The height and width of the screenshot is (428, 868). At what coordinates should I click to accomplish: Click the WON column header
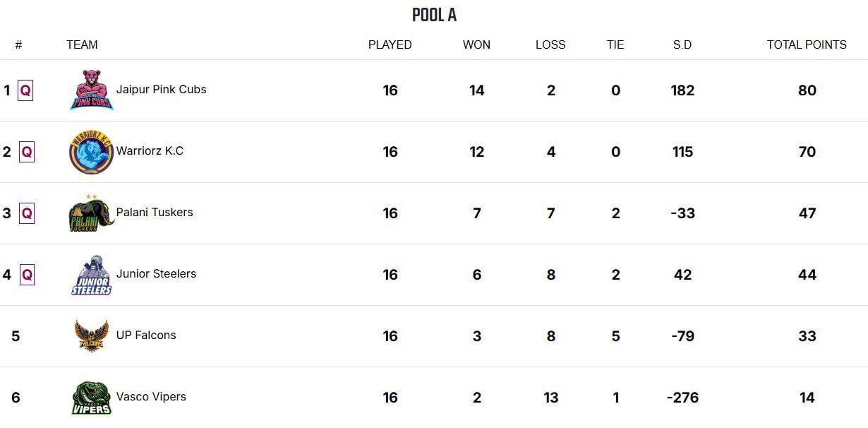tap(476, 44)
